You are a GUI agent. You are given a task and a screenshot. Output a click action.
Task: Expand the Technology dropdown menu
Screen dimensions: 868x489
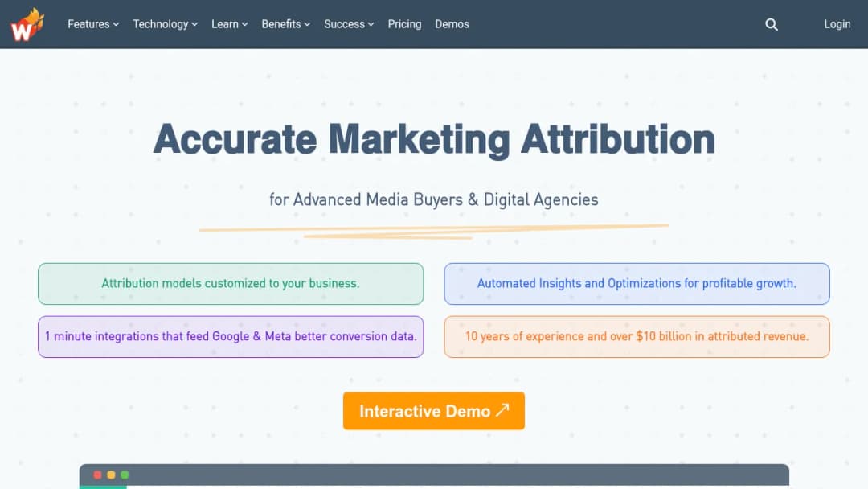tap(165, 24)
